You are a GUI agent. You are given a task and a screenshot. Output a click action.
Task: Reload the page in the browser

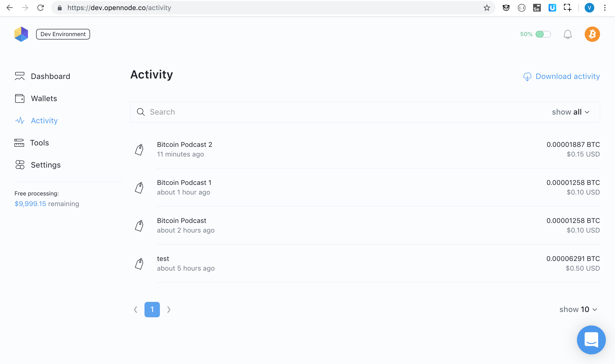pyautogui.click(x=40, y=8)
